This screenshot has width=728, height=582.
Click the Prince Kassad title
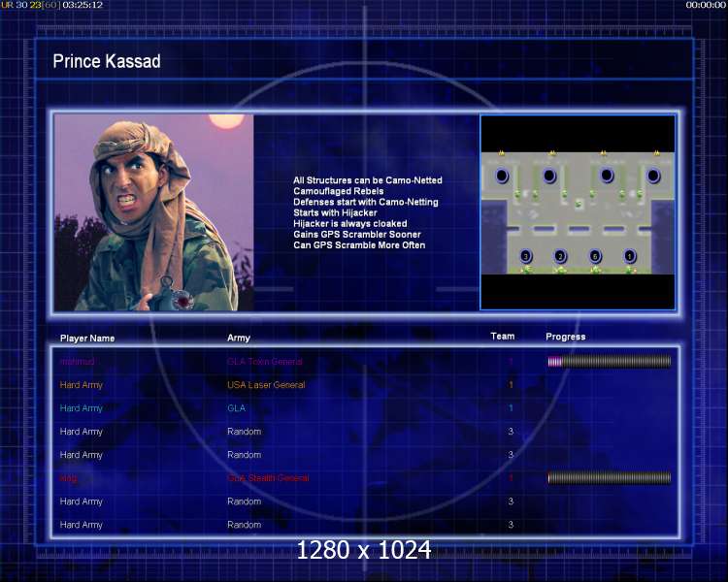pyautogui.click(x=107, y=62)
